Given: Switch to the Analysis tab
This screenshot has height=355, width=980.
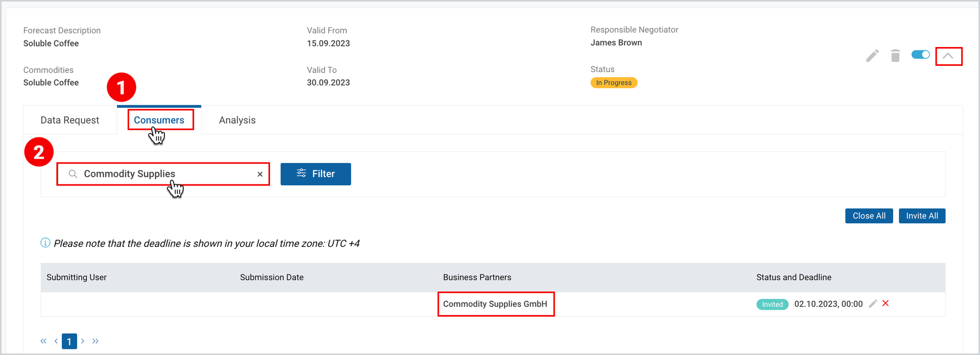Looking at the screenshot, I should point(237,120).
